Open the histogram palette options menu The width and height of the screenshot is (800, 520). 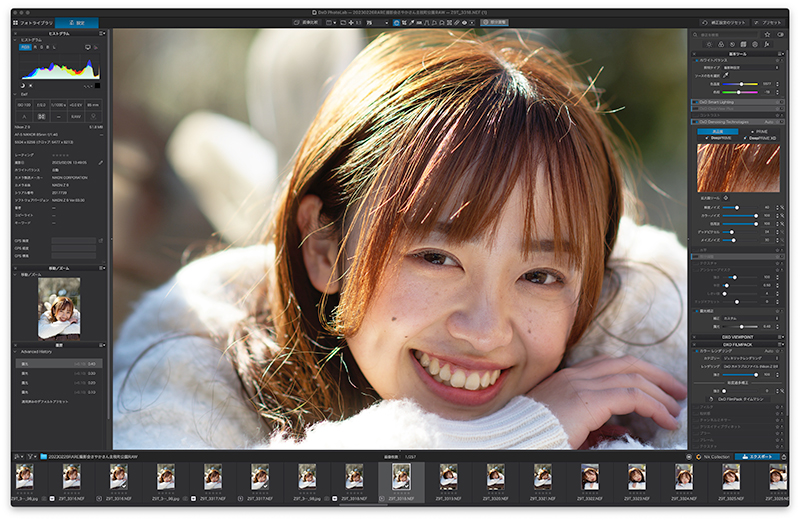[x=103, y=33]
